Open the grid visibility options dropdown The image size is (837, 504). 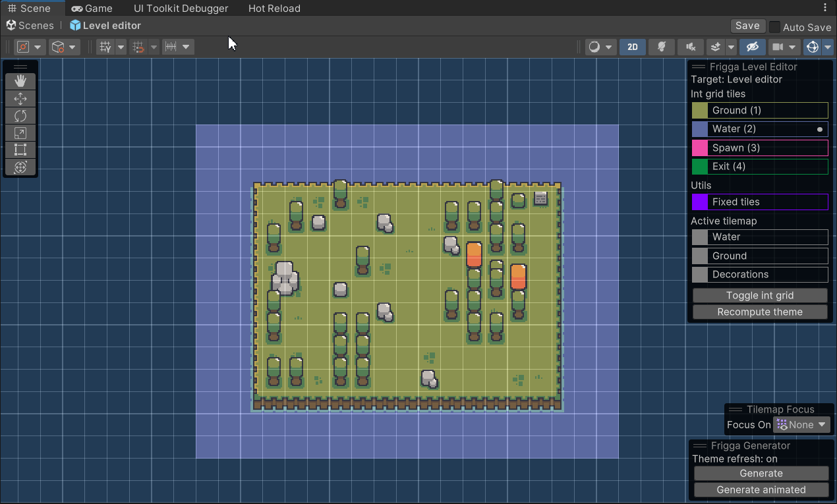(121, 47)
